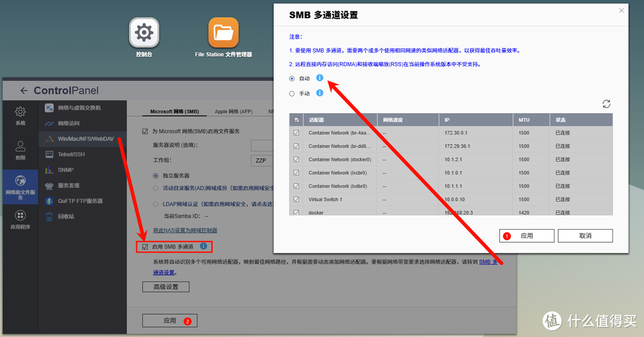This screenshot has height=337, width=644.
Task: Open File Station 文件管理器 icon
Action: click(x=223, y=33)
